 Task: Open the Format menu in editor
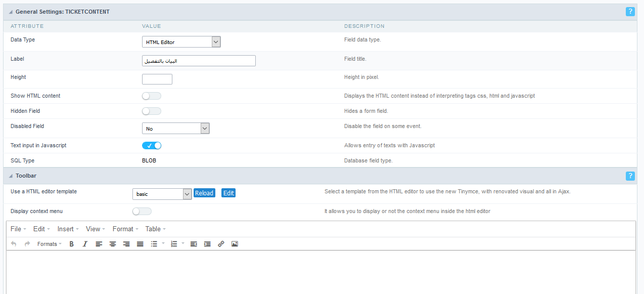125,229
